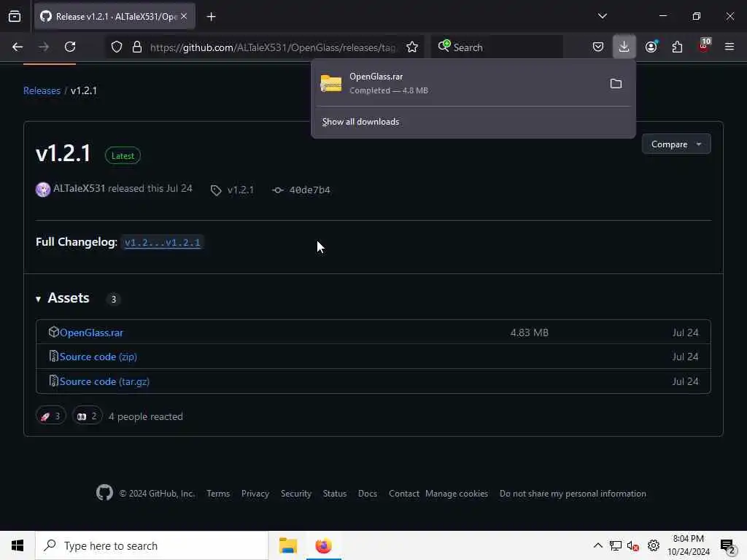Toggle the Downloads panel button

624,47
